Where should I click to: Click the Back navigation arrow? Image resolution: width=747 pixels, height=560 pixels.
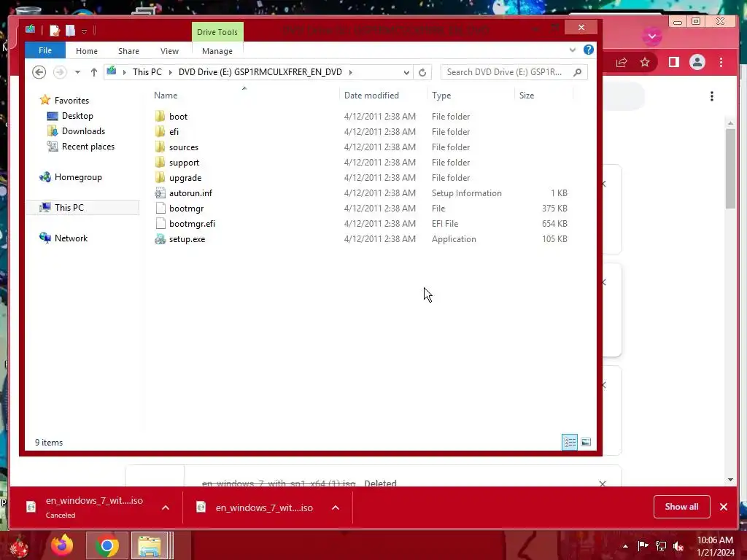[39, 72]
